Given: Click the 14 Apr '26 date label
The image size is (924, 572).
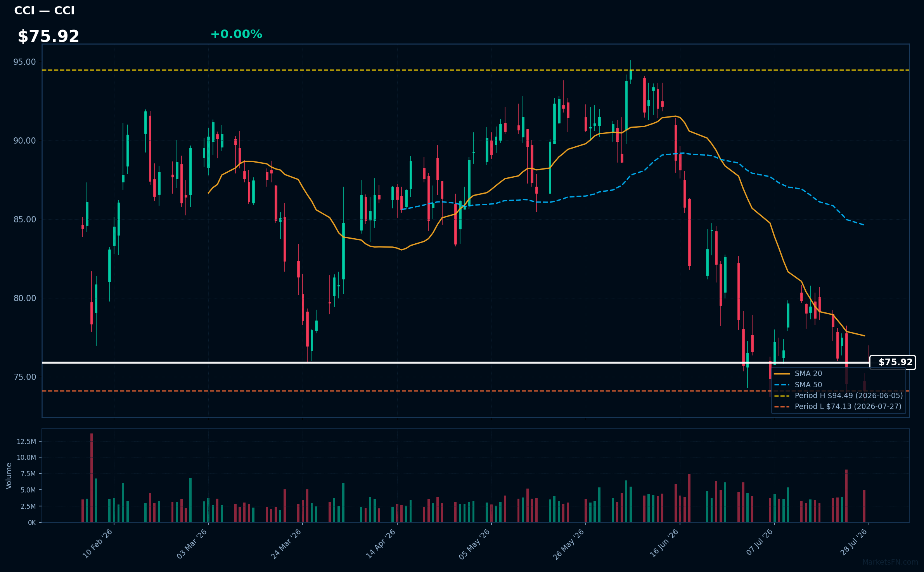Looking at the screenshot, I should coord(381,544).
